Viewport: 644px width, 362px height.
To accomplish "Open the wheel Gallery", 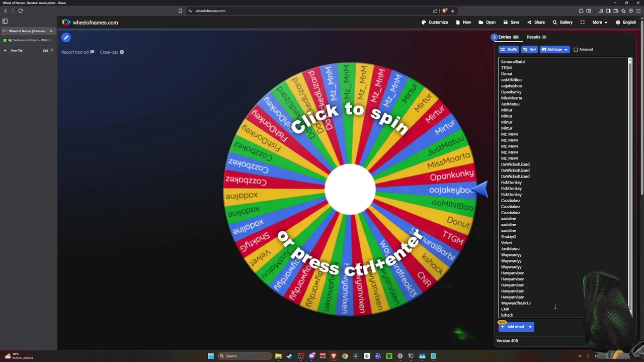I will (x=562, y=22).
